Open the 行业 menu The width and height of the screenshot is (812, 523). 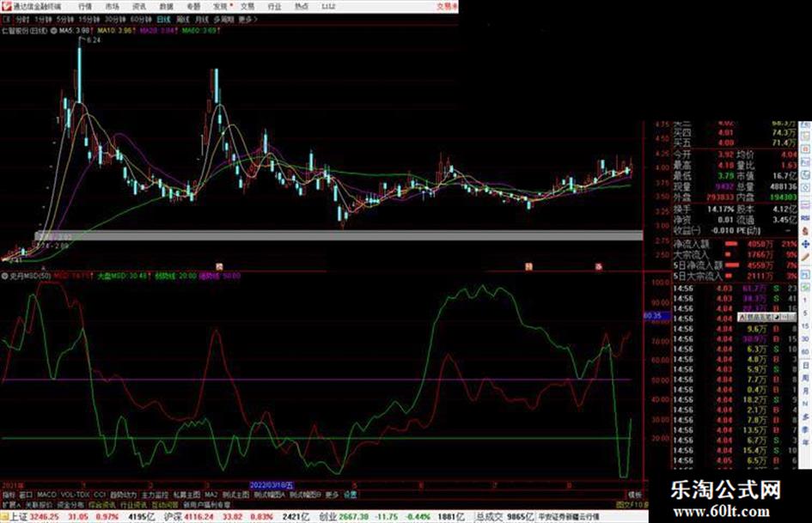[274, 7]
